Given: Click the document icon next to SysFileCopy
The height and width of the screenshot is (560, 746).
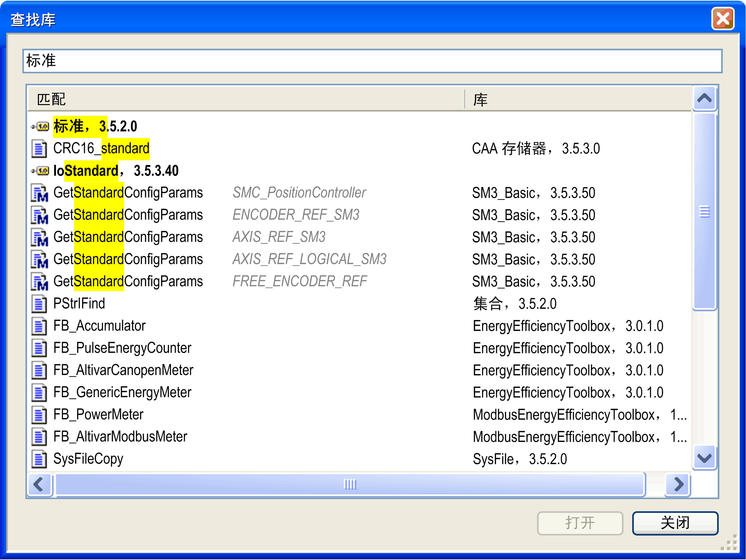Looking at the screenshot, I should tap(39, 459).
